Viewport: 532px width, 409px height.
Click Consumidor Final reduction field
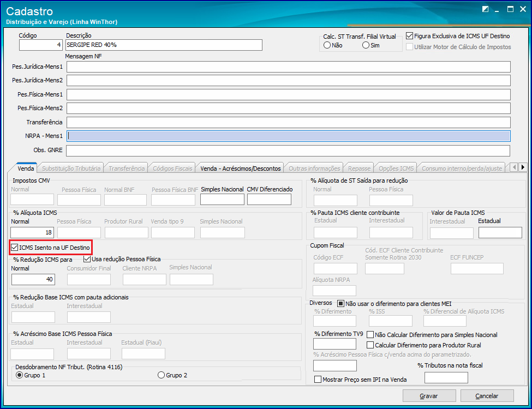tap(89, 279)
